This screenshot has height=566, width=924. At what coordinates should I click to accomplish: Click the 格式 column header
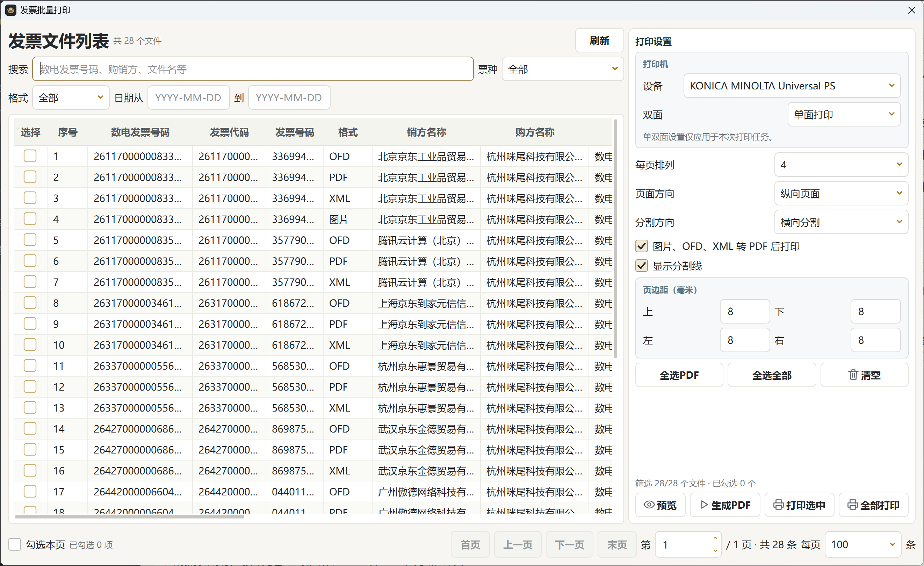[348, 132]
